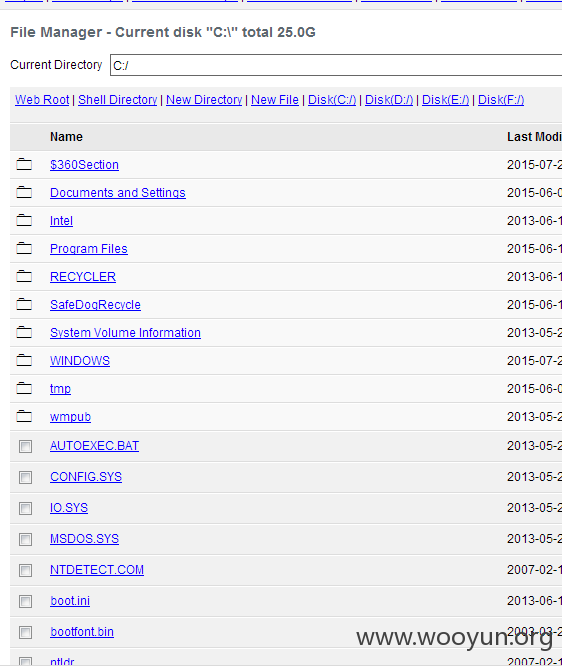Screen dimensions: 562x666
Task: Open System Volume Information folder
Action: click(x=125, y=333)
